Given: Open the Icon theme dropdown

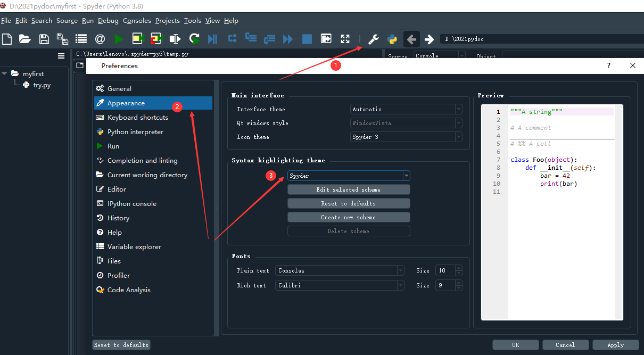Looking at the screenshot, I should point(406,137).
